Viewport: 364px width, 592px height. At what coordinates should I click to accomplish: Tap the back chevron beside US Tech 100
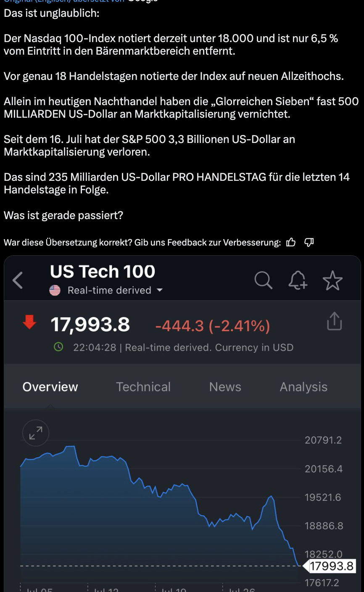[18, 280]
